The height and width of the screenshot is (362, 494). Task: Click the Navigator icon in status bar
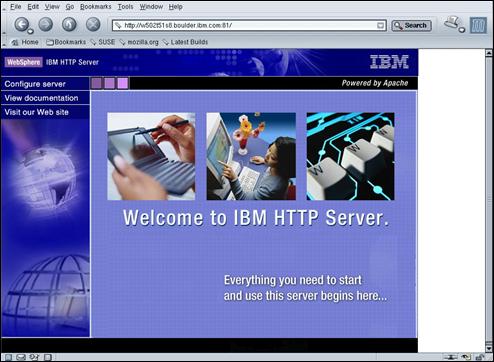click(8, 357)
